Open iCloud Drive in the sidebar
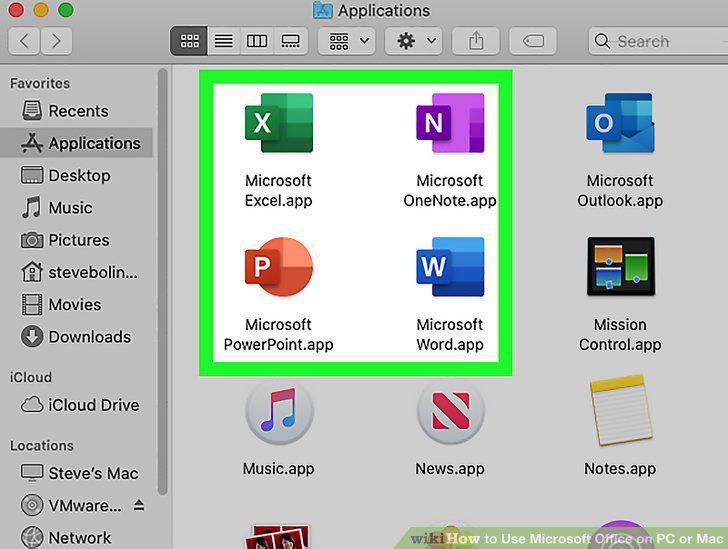Image resolution: width=728 pixels, height=549 pixels. coord(77,405)
